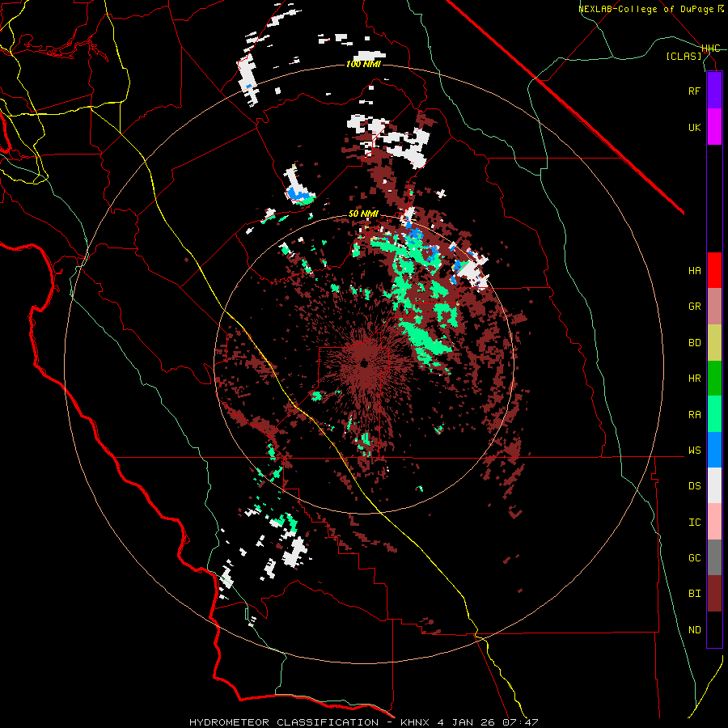This screenshot has height=728, width=728.
Task: Click the HHC product label
Action: [x=711, y=49]
